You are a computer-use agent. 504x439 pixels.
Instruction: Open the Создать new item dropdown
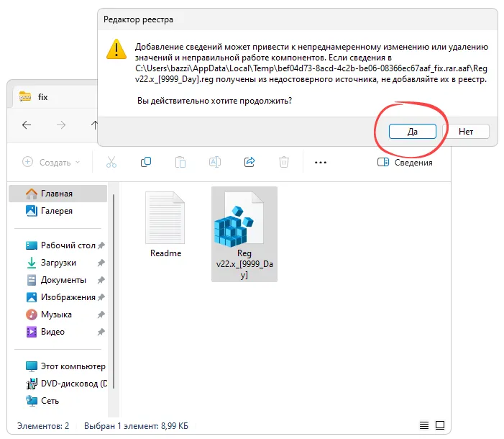51,162
